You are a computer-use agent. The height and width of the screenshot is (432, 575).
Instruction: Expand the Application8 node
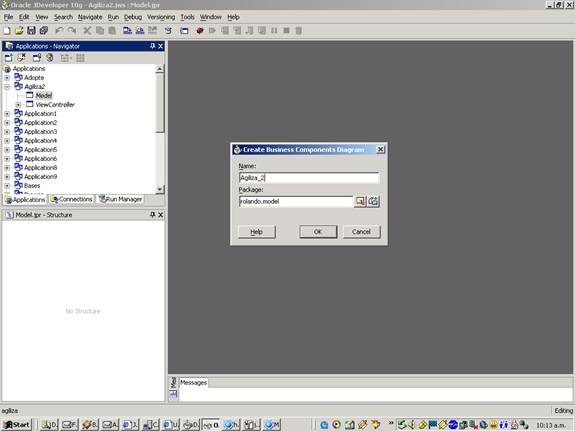pos(7,168)
